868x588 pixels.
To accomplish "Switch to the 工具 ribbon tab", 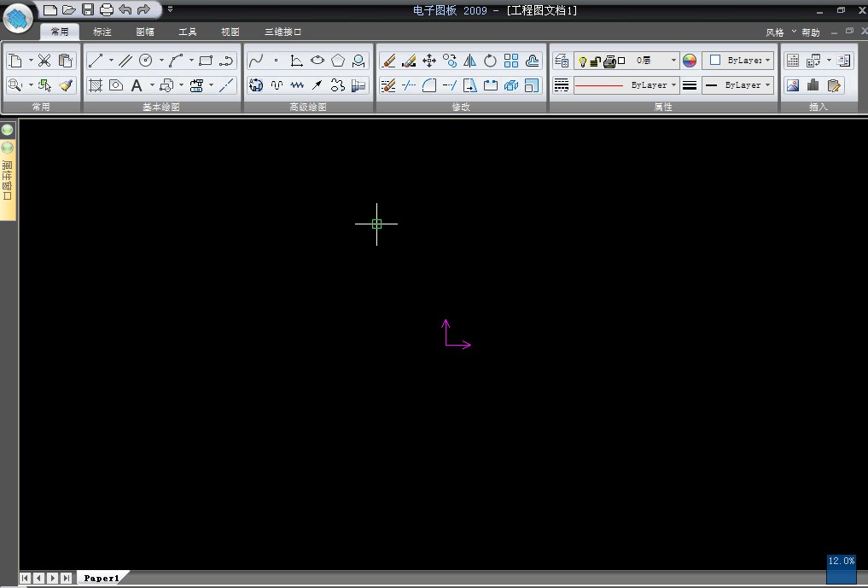I will pyautogui.click(x=188, y=32).
